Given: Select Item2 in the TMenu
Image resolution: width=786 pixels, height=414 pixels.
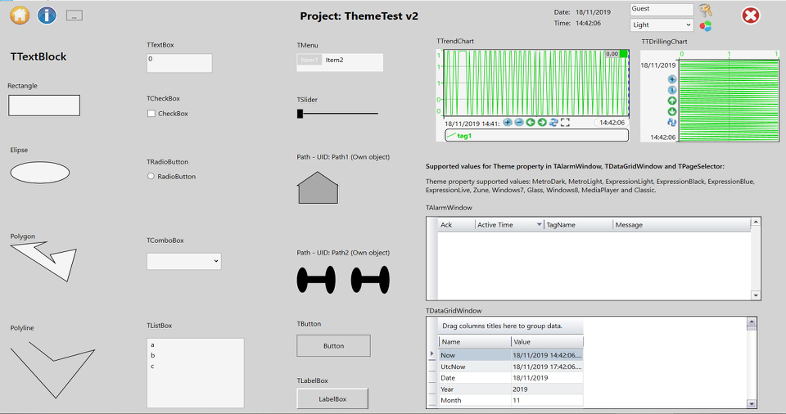Looking at the screenshot, I should (x=335, y=61).
